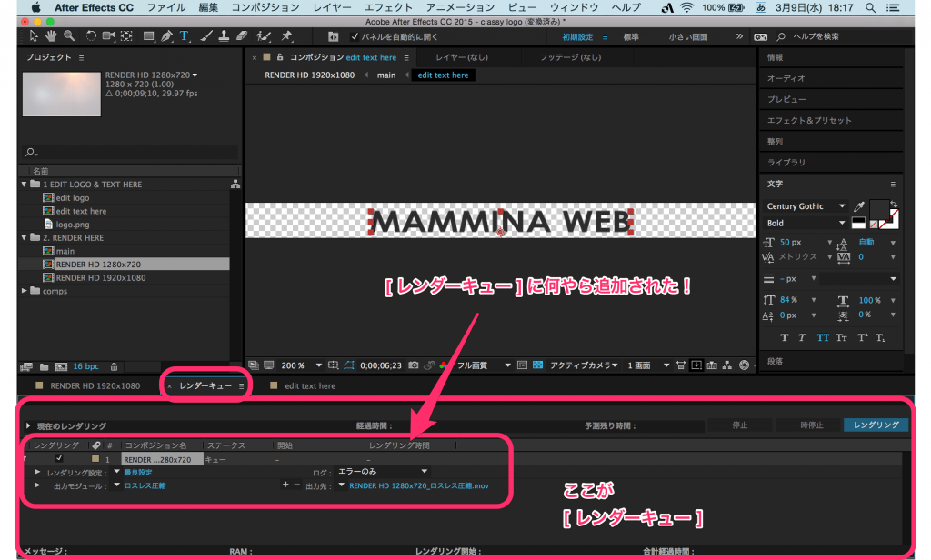
Task: Open the エフェクト menu
Action: coord(388,7)
